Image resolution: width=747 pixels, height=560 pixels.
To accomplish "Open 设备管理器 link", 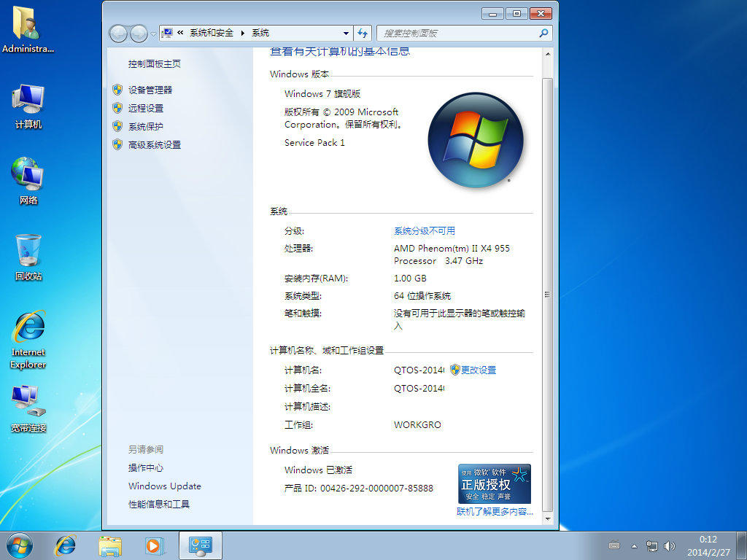I will click(x=150, y=90).
